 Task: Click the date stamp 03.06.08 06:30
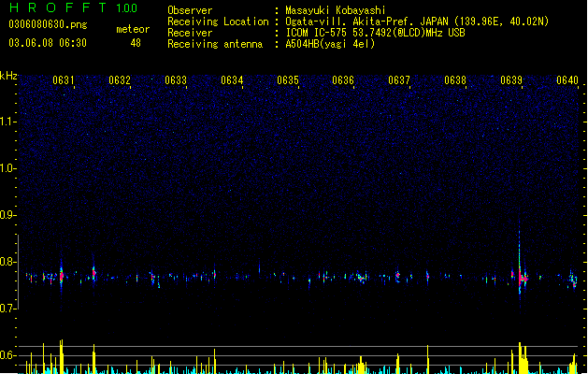point(48,43)
